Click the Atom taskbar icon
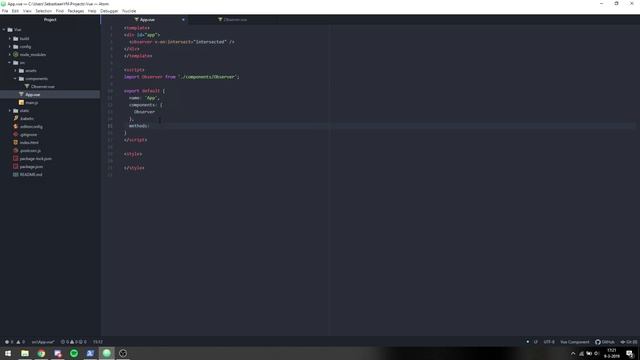 107,353
